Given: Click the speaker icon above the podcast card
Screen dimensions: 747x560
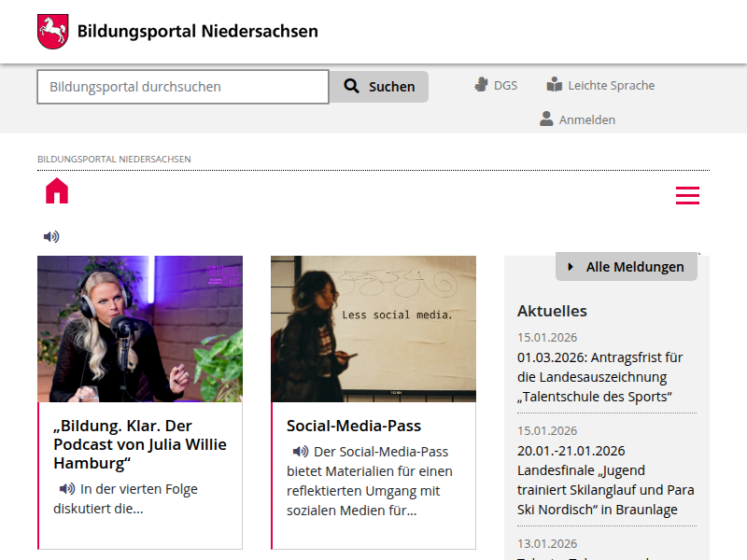Looking at the screenshot, I should click(x=51, y=237).
